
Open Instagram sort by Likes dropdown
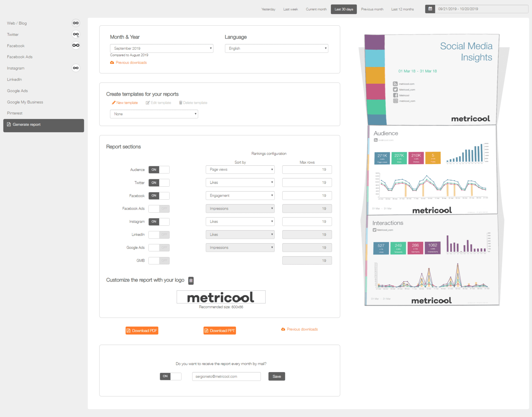click(240, 222)
